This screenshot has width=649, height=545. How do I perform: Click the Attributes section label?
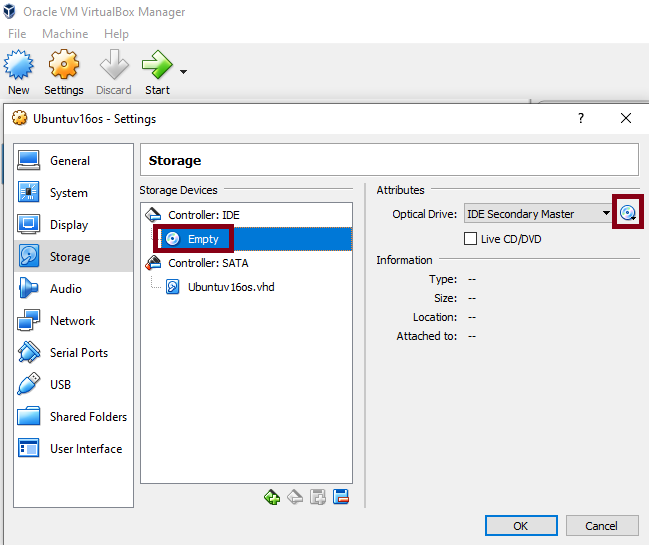click(x=400, y=190)
